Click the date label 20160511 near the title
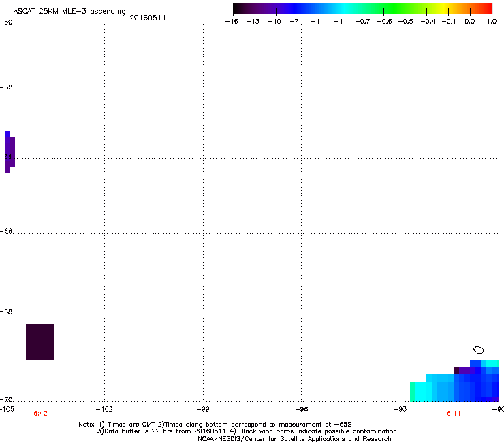The width and height of the screenshot is (504, 443). tap(148, 18)
